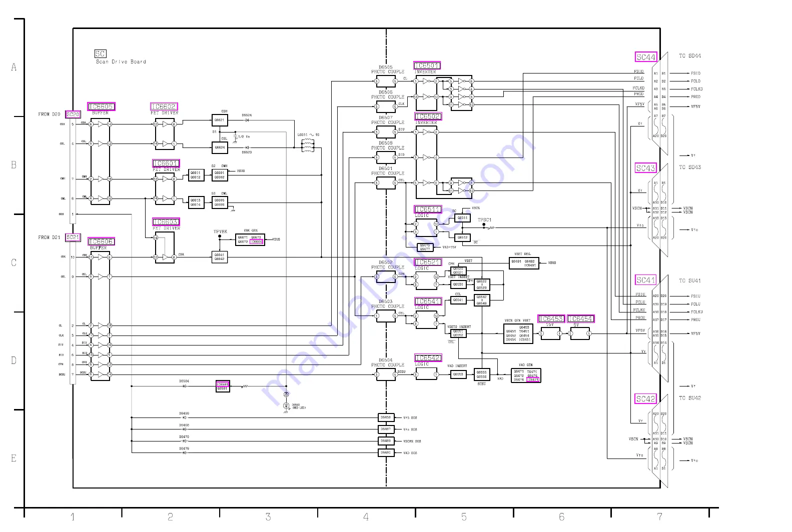Select the Q6641 Q6642 block
Viewport: 792px width, 532px height.
pos(220,257)
